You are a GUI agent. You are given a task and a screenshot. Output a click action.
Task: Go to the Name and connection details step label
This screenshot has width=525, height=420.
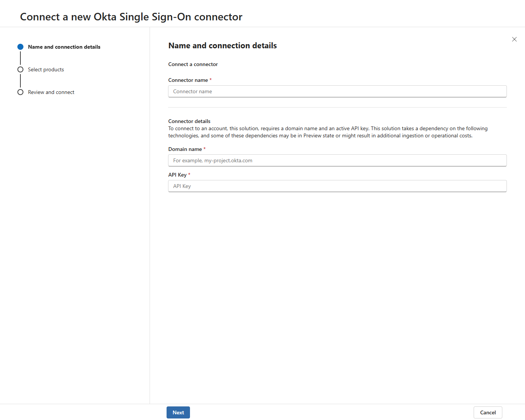[x=64, y=47]
